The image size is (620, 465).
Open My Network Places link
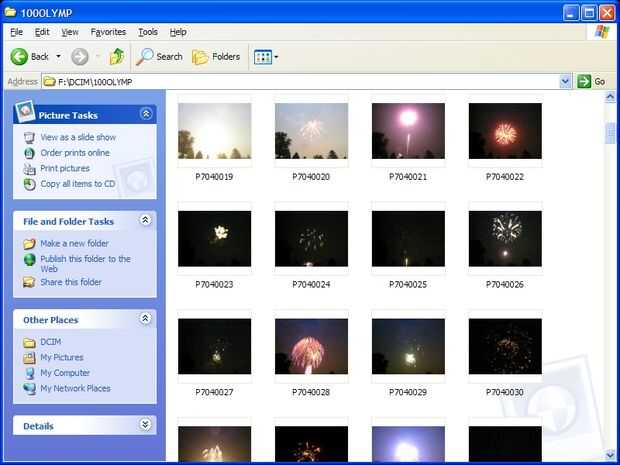[x=76, y=389]
